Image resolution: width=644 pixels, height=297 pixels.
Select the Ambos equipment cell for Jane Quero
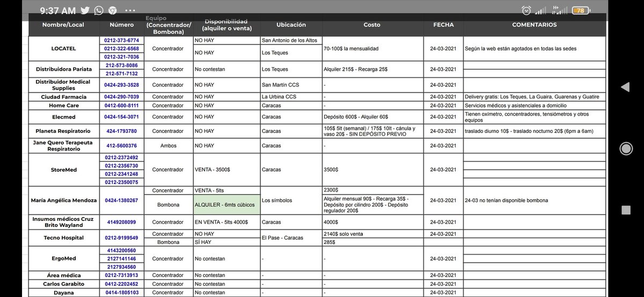169,146
